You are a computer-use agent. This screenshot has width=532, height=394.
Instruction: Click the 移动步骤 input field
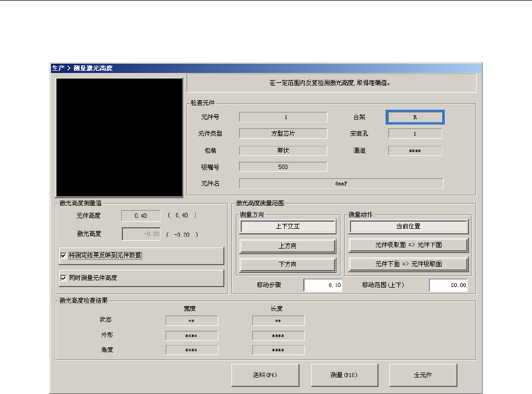pyautogui.click(x=322, y=285)
